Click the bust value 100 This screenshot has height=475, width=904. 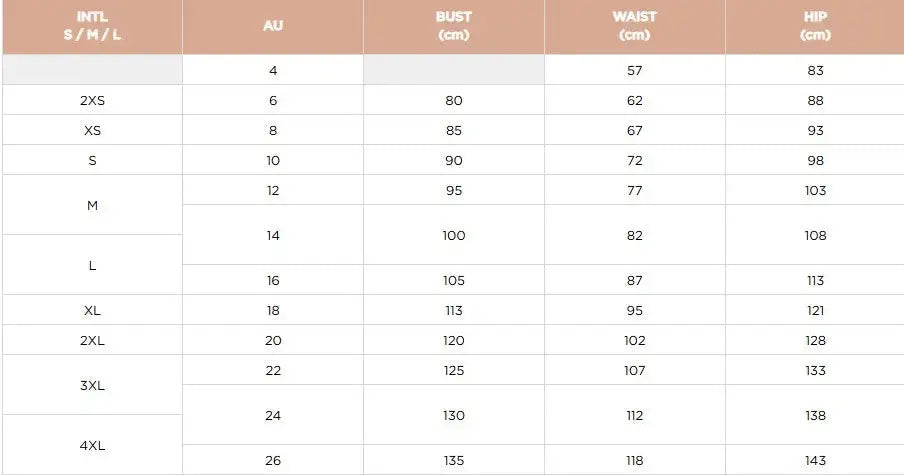coord(454,235)
